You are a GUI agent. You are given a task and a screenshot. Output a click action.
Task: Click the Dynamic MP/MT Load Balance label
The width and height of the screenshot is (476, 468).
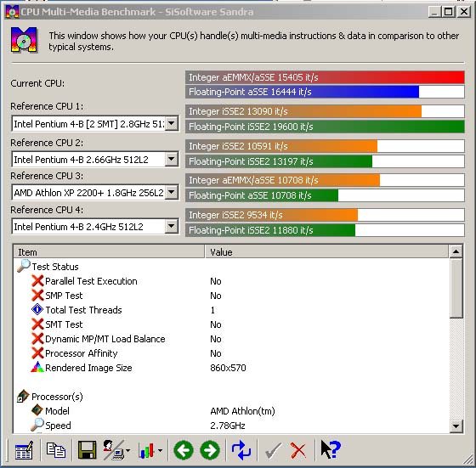click(105, 339)
